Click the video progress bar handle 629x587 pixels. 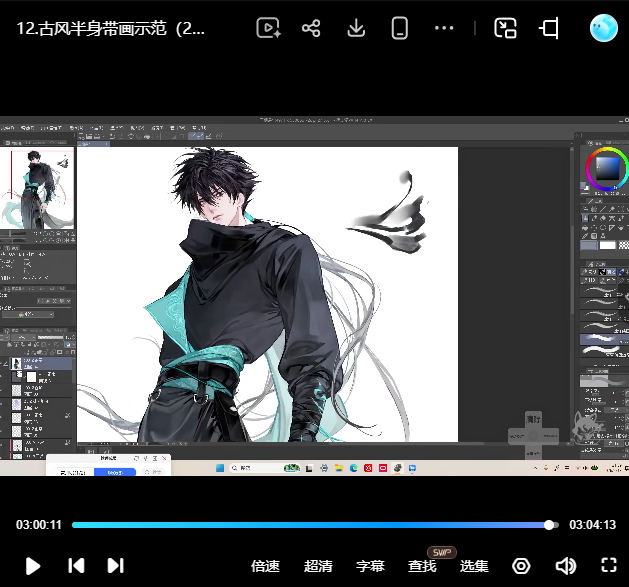[549, 525]
